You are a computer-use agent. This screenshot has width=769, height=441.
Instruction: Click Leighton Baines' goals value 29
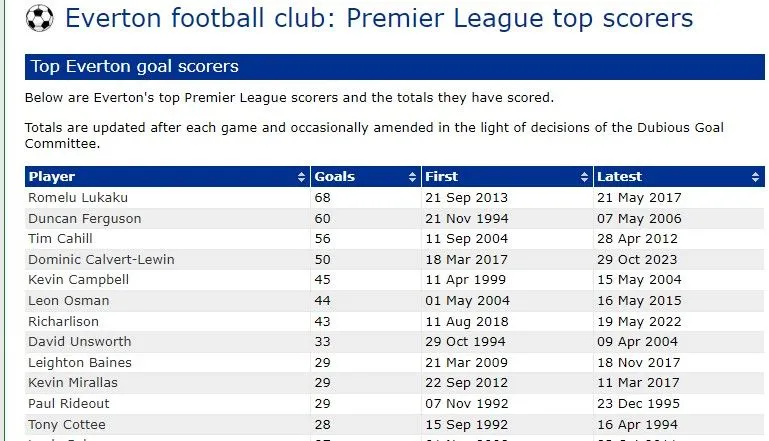(x=323, y=362)
